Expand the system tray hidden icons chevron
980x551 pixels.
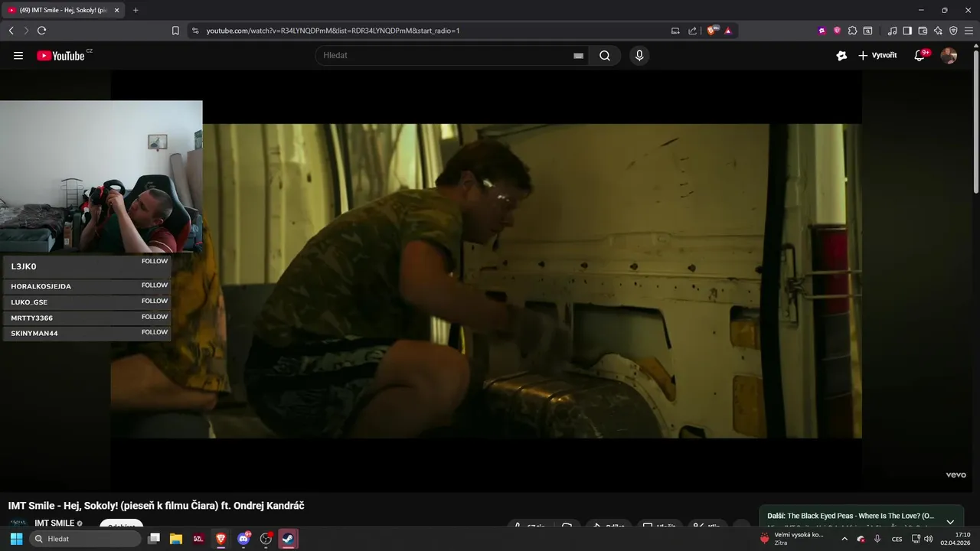(844, 539)
